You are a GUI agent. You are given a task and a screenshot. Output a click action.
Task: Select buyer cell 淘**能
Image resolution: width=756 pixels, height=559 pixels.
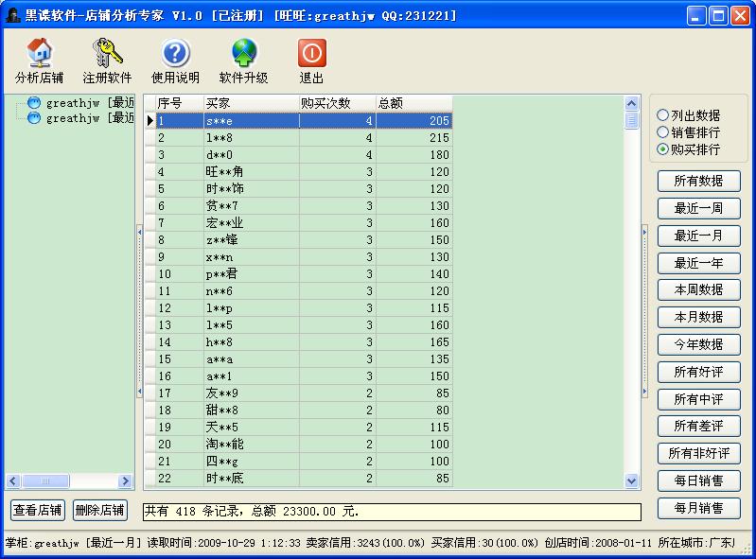point(251,445)
